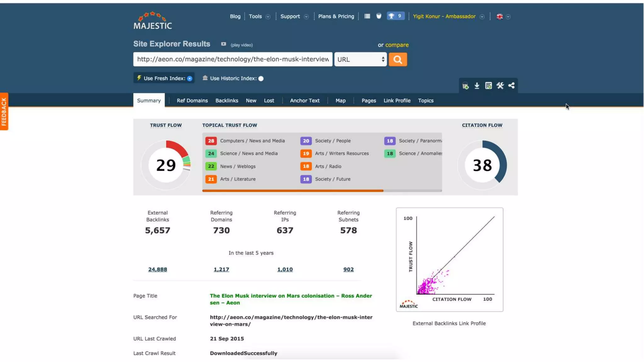Expand Yigit Konur account dropdown arrow
The height and width of the screenshot is (362, 644).
(482, 17)
